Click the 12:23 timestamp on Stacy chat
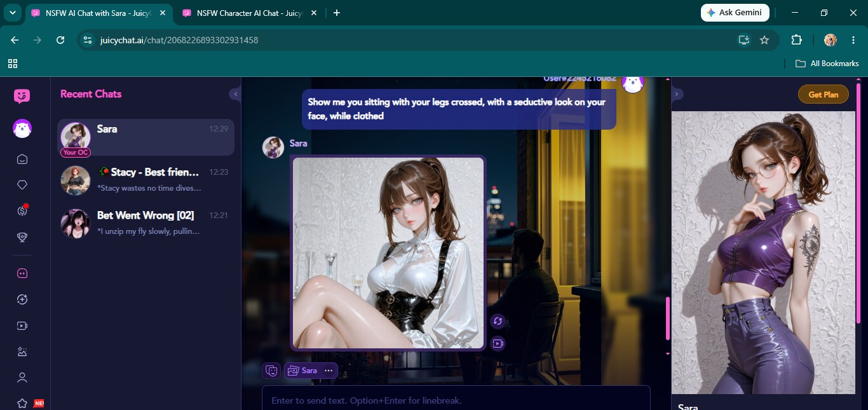The width and height of the screenshot is (868, 410). tap(219, 172)
